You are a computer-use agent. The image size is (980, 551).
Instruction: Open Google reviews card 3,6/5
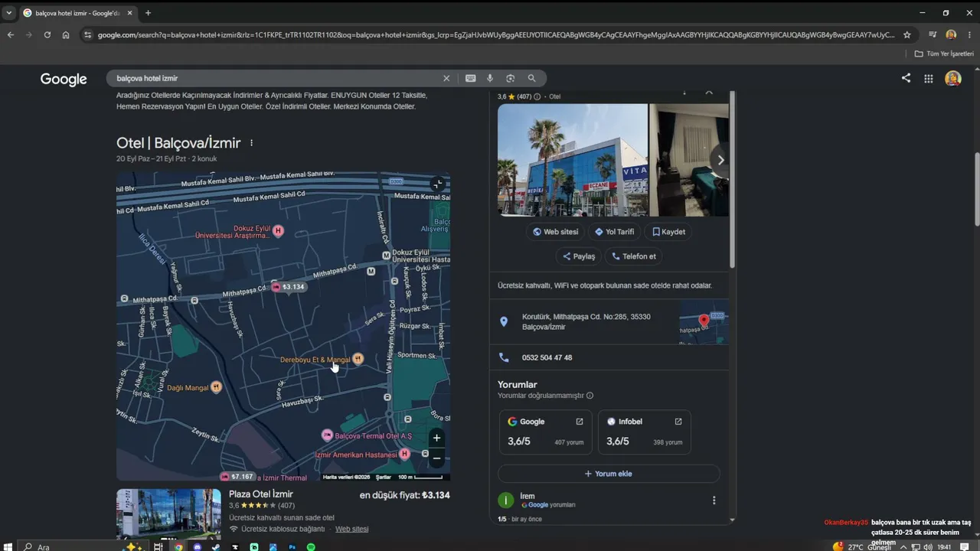tap(545, 432)
